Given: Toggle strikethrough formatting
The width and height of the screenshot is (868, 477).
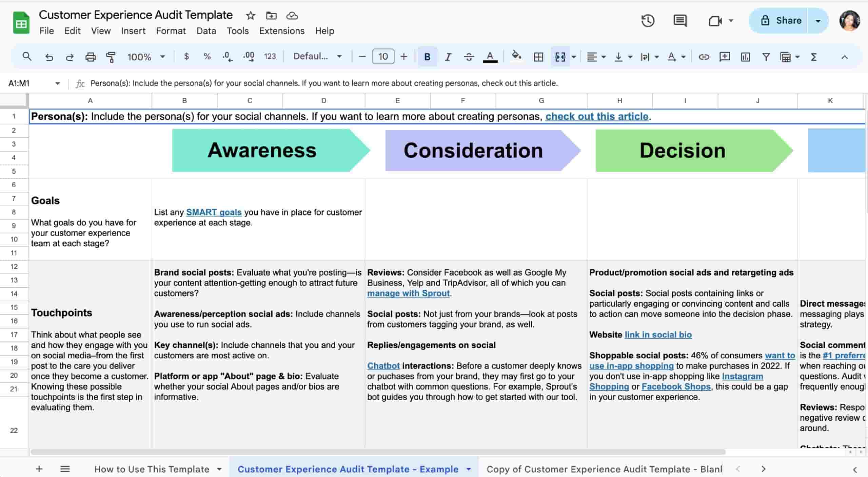Looking at the screenshot, I should coord(469,57).
